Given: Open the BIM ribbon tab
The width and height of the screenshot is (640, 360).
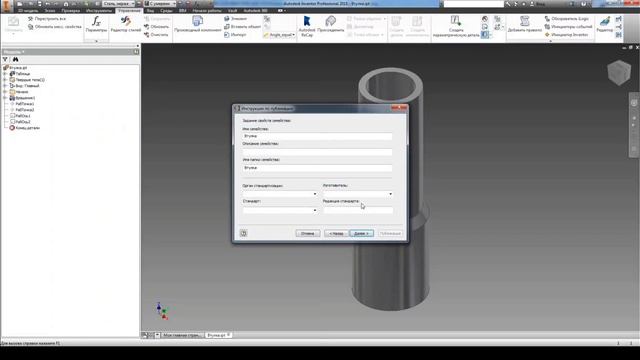Looking at the screenshot, I should [182, 11].
